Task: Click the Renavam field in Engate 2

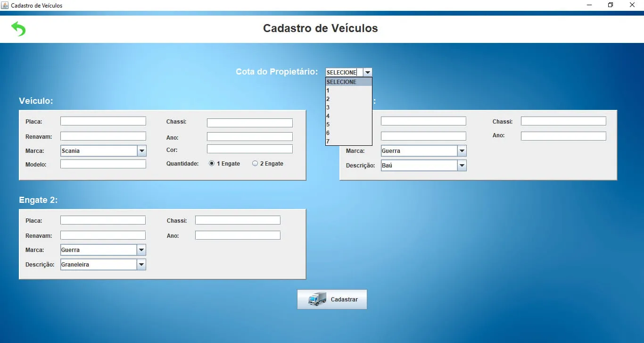Action: 103,235
